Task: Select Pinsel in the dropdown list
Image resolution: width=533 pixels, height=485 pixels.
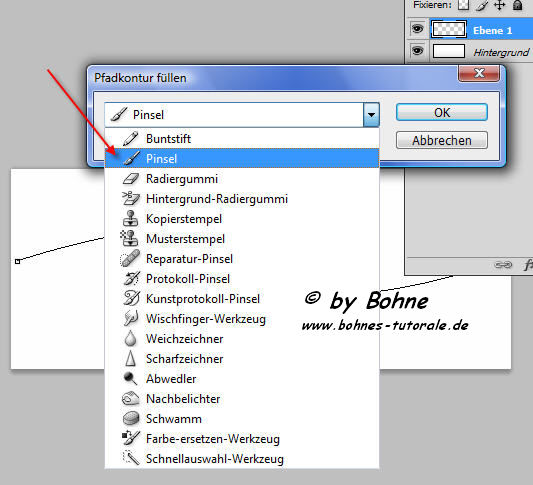Action: [242, 158]
